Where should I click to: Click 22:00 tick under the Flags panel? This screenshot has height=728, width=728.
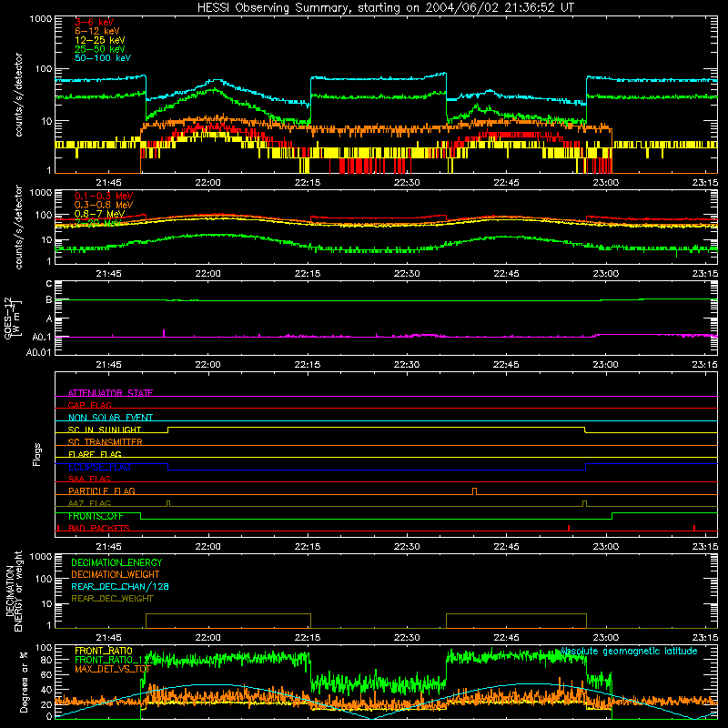(208, 547)
